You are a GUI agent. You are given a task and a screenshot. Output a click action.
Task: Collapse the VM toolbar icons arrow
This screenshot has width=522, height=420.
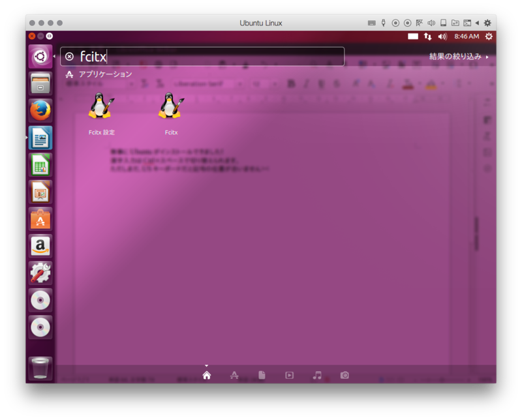477,23
